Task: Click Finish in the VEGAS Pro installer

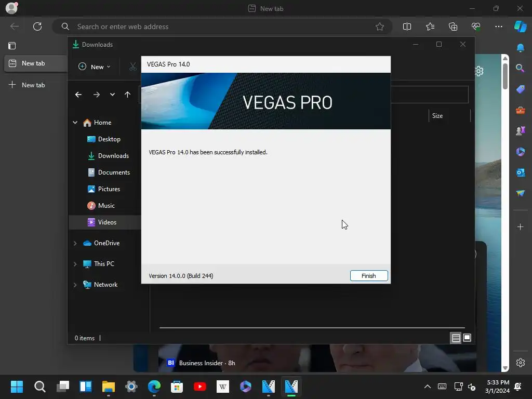Action: point(369,275)
